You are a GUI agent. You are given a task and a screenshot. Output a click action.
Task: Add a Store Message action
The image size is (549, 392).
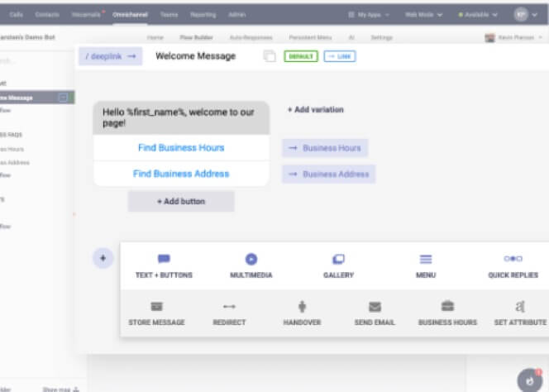(x=156, y=313)
